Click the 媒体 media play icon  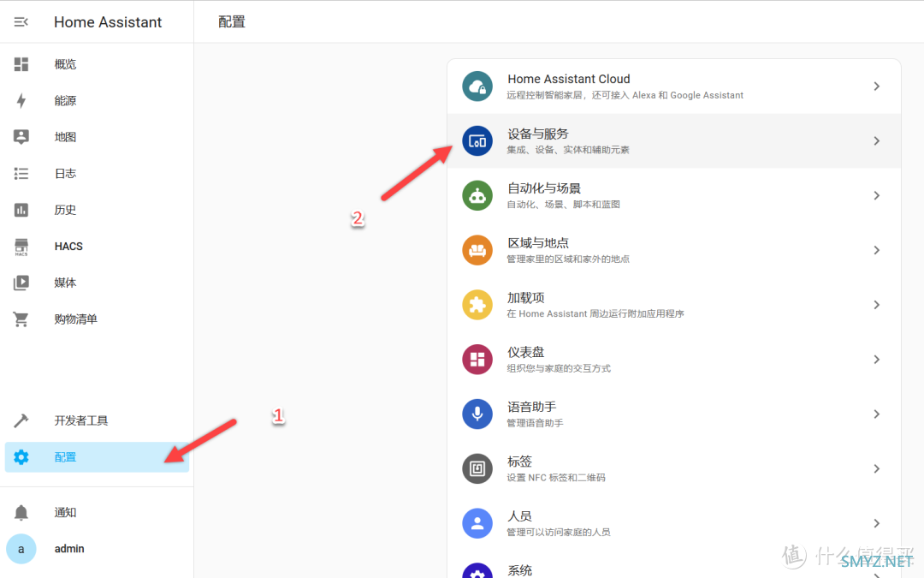point(21,283)
